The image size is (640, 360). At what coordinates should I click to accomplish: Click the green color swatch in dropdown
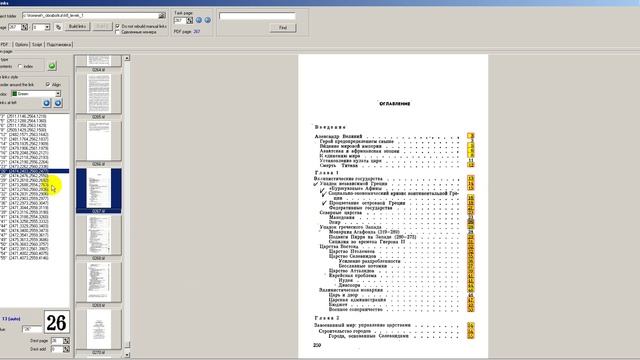coord(15,94)
